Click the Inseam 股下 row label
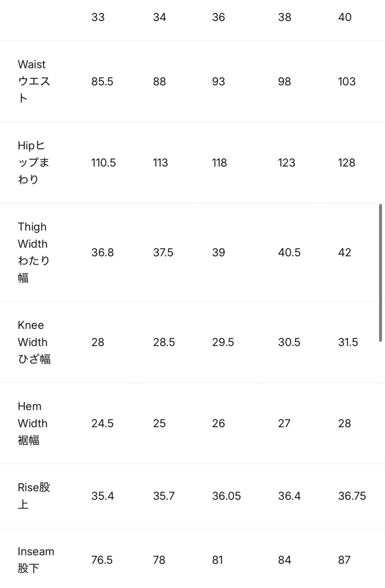This screenshot has width=385, height=588. (36, 560)
